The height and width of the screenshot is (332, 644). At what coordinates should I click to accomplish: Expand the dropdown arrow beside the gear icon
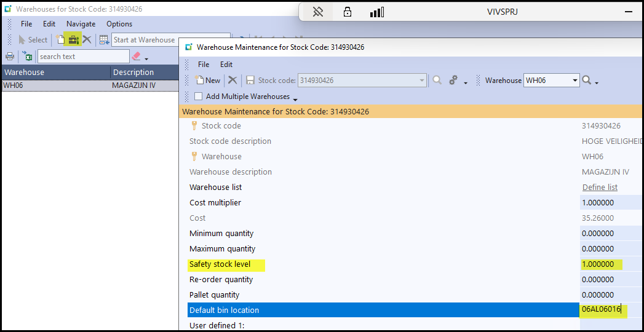click(x=466, y=83)
